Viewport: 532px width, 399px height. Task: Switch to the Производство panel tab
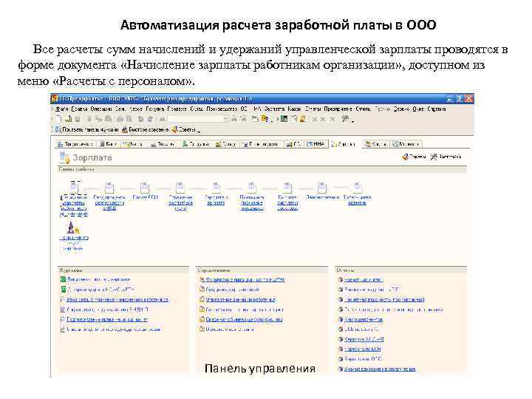click(x=260, y=144)
